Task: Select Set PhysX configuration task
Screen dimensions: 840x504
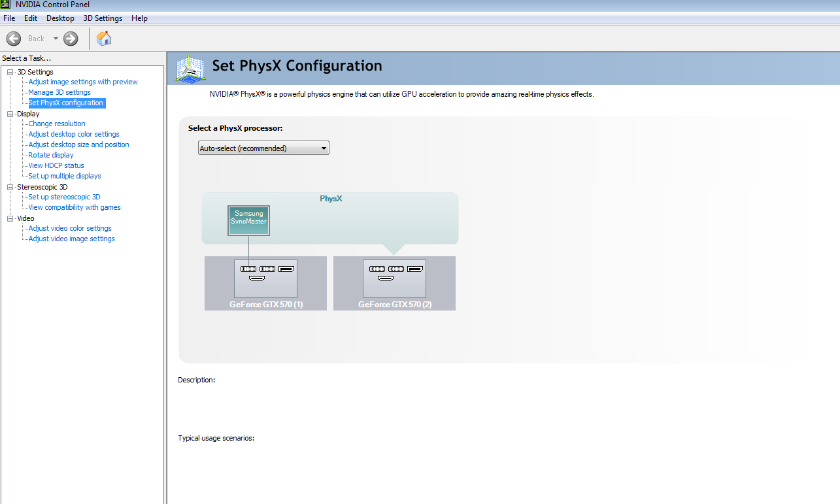Action: [66, 103]
